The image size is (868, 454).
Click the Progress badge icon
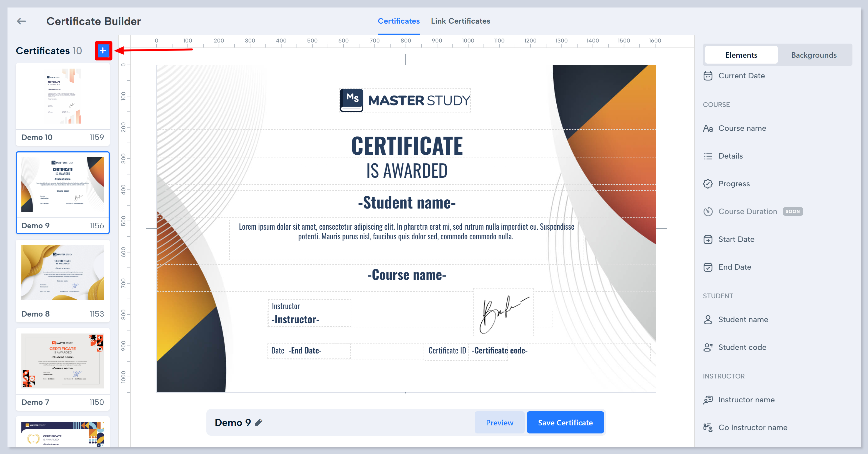tap(708, 184)
